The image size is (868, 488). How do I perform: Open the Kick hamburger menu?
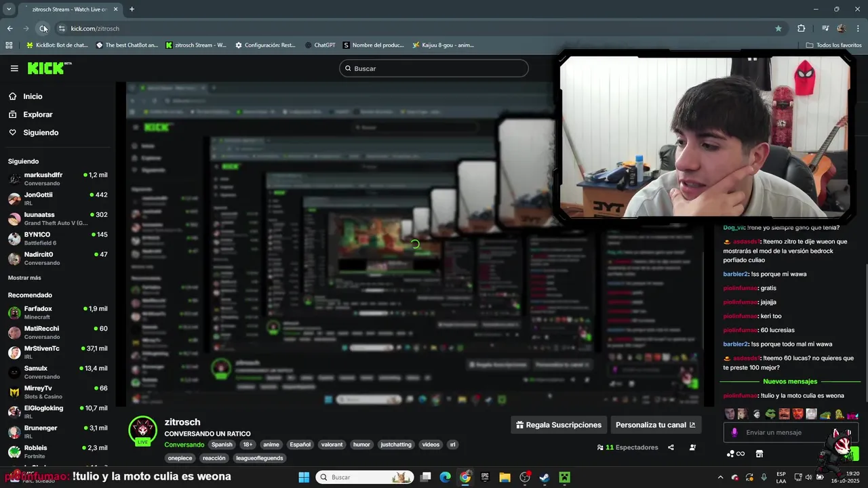(14, 68)
